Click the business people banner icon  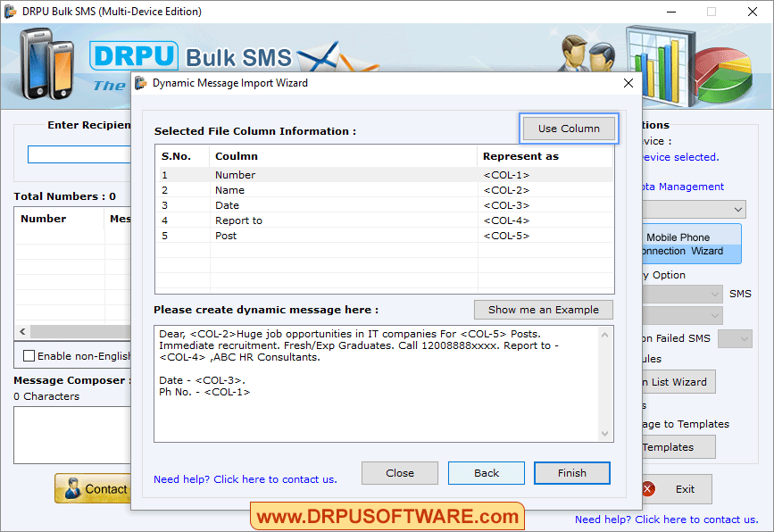pyautogui.click(x=588, y=54)
